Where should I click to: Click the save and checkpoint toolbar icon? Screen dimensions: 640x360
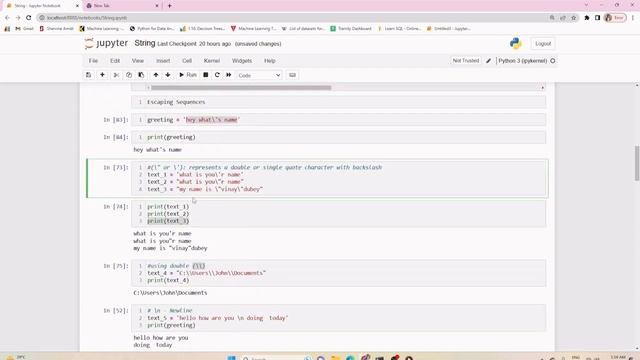(89, 75)
